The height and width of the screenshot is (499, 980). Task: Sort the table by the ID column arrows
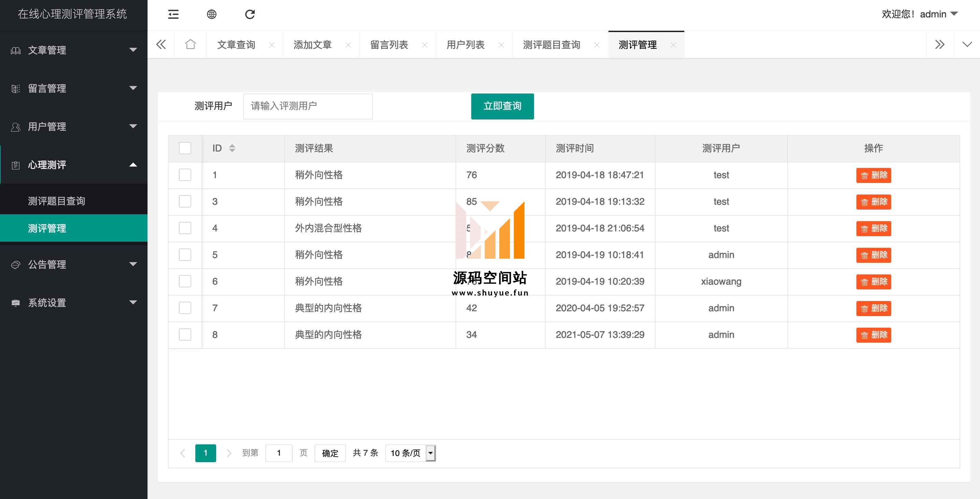click(232, 148)
